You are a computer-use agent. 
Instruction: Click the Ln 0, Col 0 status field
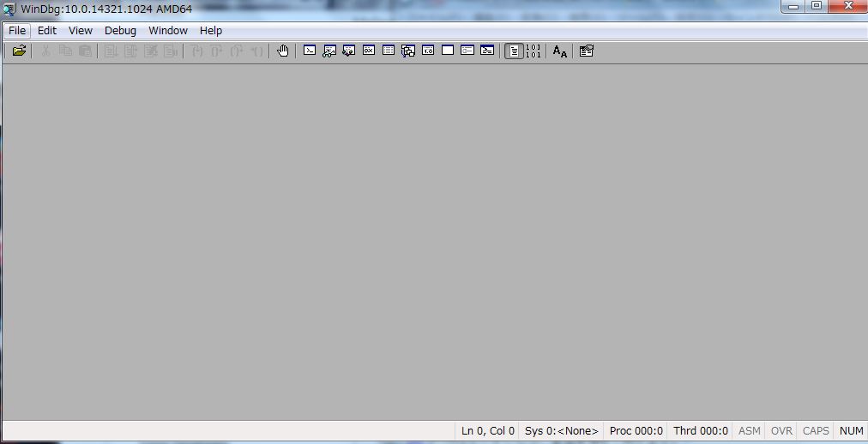point(488,431)
